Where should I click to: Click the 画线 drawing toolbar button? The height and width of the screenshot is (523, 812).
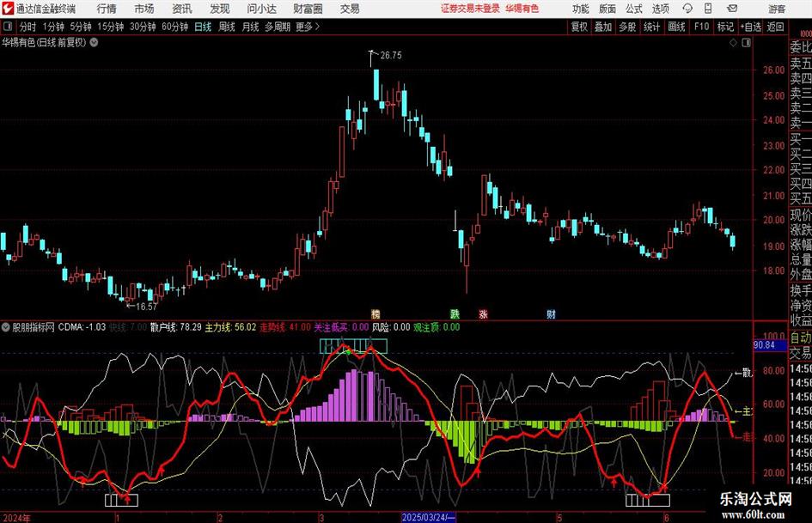tap(676, 27)
